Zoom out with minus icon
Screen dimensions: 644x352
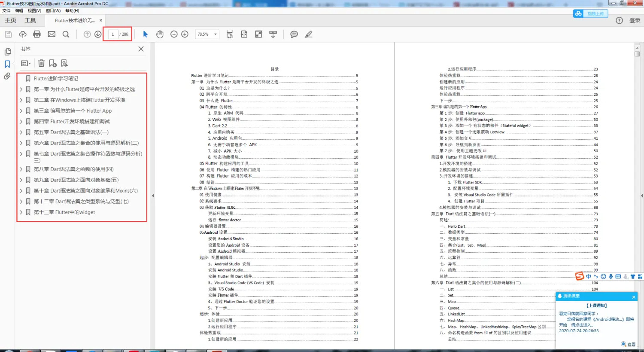174,34
